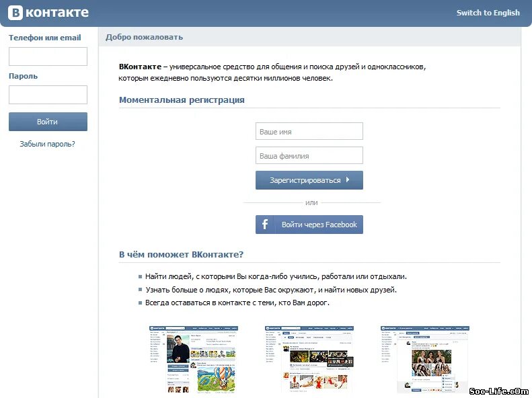
Task: Open the profile page preview thumbnail
Action: [x=194, y=360]
